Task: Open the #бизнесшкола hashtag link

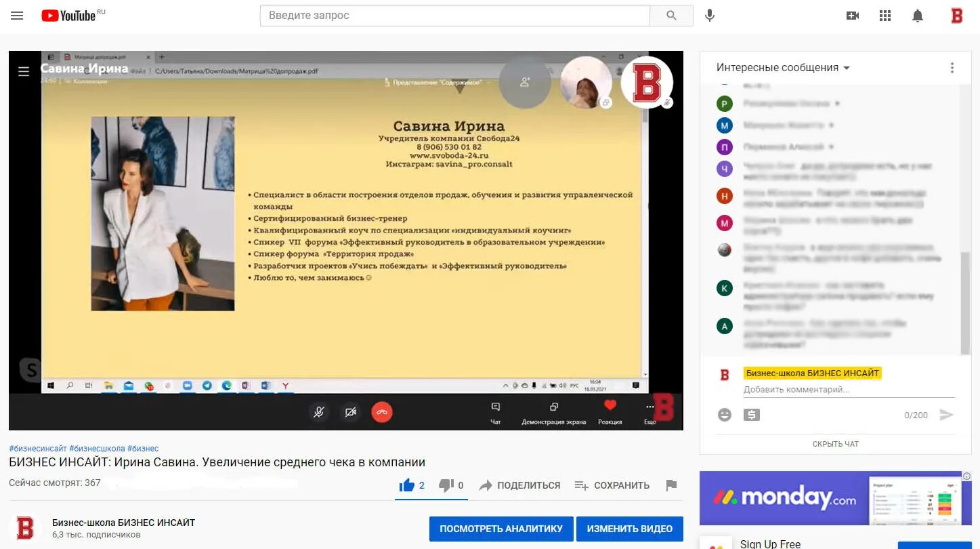Action: click(97, 449)
